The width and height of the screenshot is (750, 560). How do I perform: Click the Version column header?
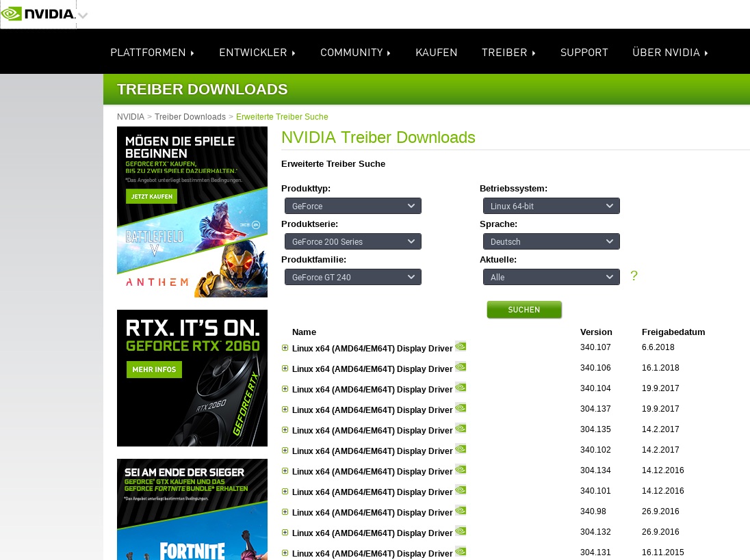click(x=596, y=332)
